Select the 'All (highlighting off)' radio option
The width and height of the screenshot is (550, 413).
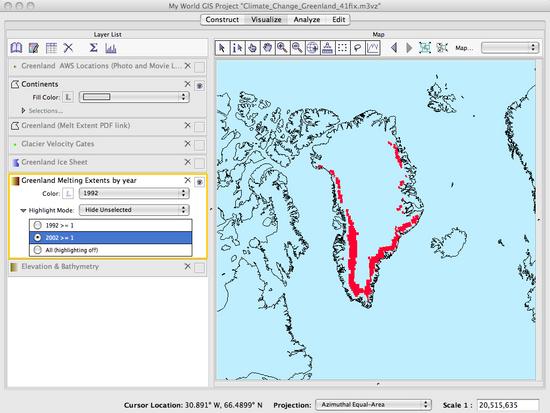[38, 250]
